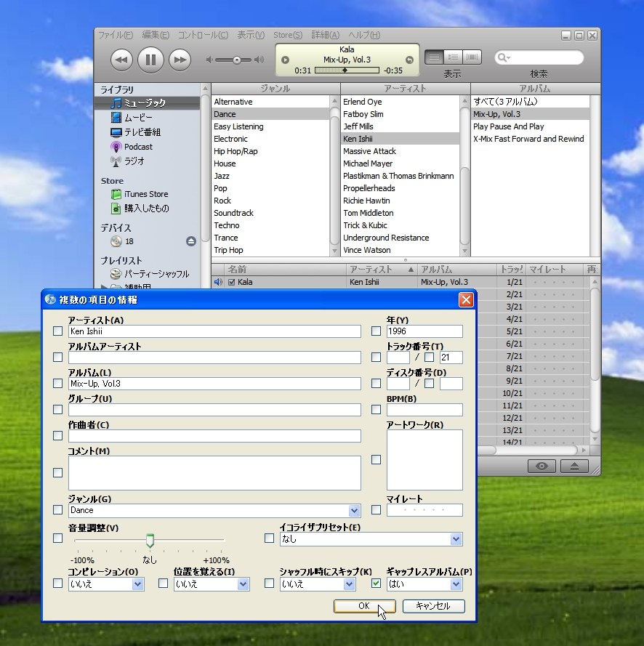Viewport: 644px width, 646px height.
Task: Click the now playing speaker icon for Kala
Action: [x=218, y=282]
